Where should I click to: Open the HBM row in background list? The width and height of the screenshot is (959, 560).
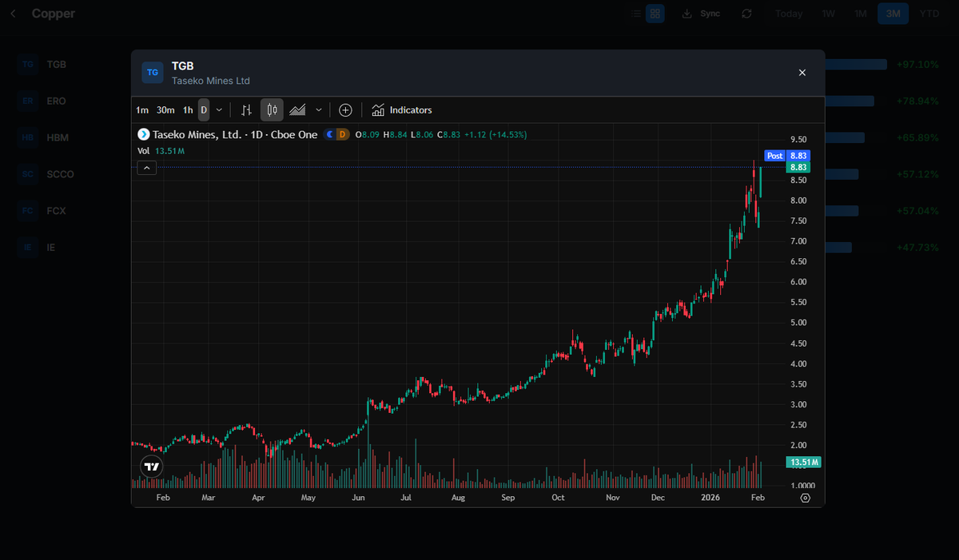tap(479, 137)
